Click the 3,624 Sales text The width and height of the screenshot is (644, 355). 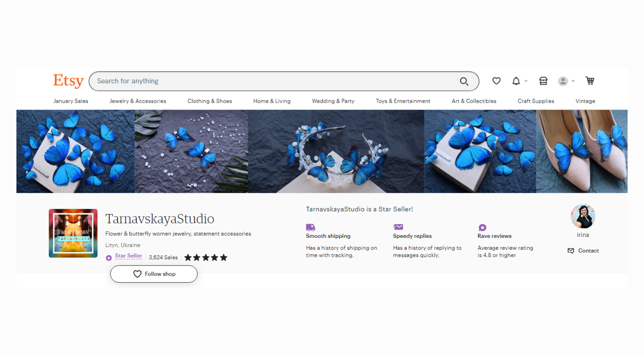click(163, 257)
